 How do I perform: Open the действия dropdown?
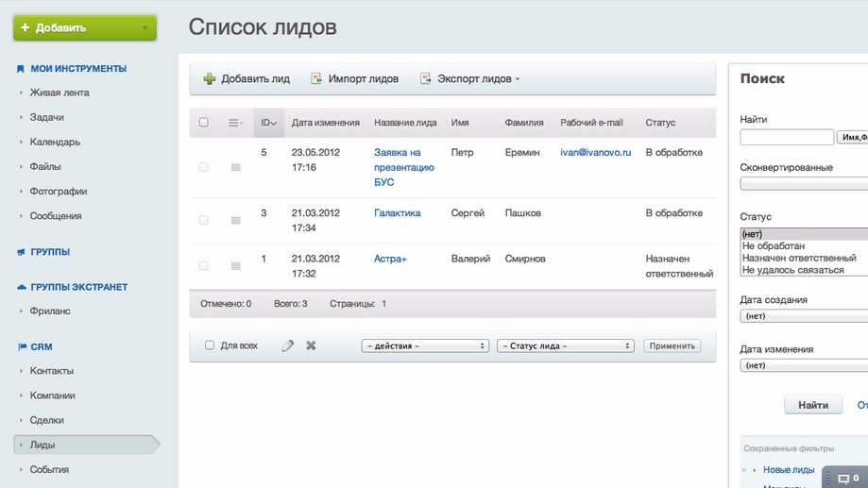click(x=425, y=345)
